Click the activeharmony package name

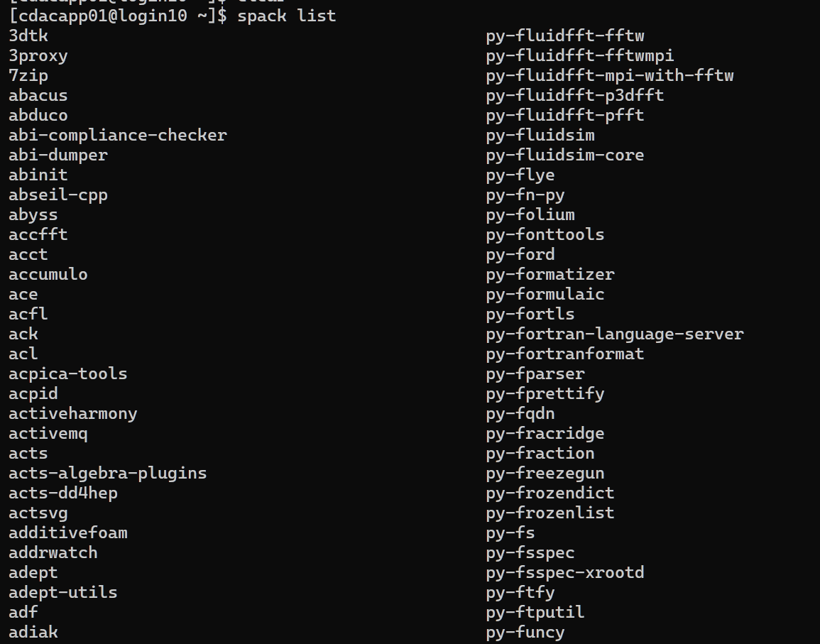pos(73,413)
